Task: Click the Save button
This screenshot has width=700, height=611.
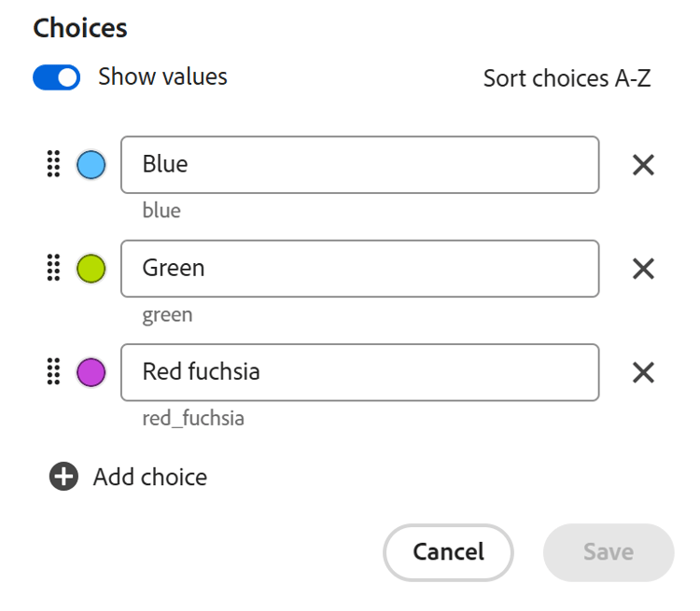Action: coord(609,552)
